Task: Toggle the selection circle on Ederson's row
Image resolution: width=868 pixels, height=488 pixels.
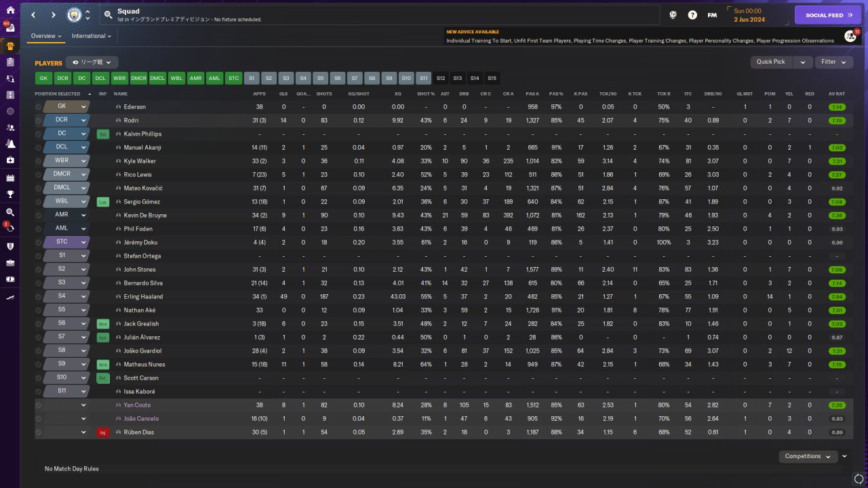Action: [x=39, y=107]
